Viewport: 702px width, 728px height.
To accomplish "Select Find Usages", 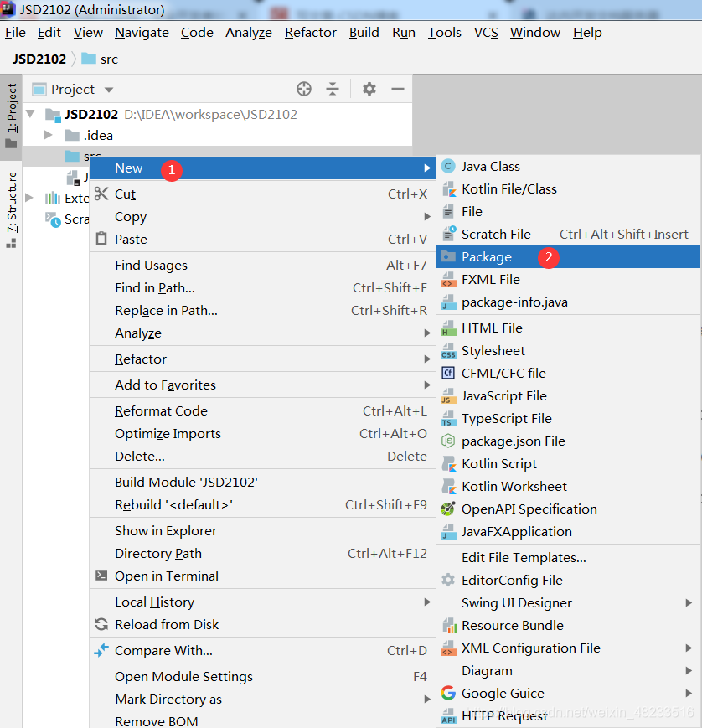I will click(x=262, y=265).
